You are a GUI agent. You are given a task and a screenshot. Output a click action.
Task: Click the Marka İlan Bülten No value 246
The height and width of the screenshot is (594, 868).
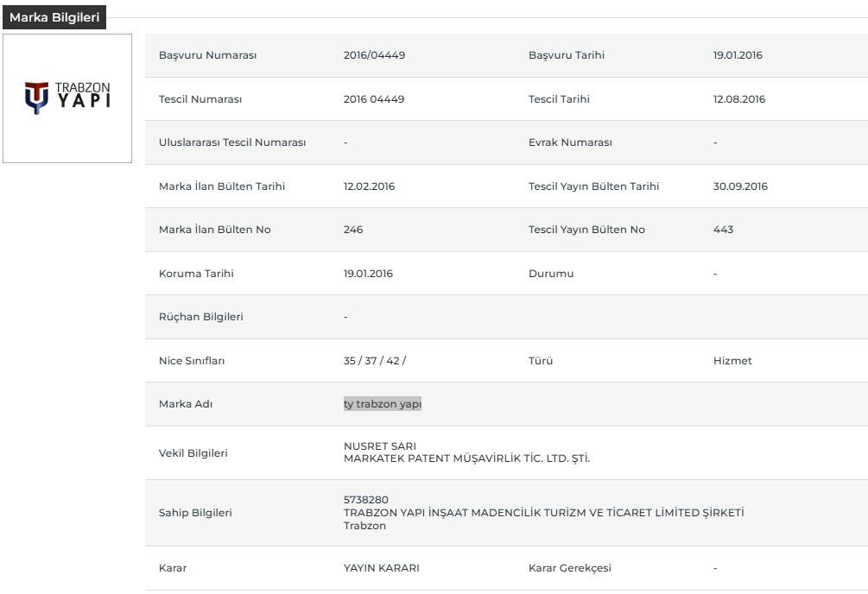[x=353, y=230]
